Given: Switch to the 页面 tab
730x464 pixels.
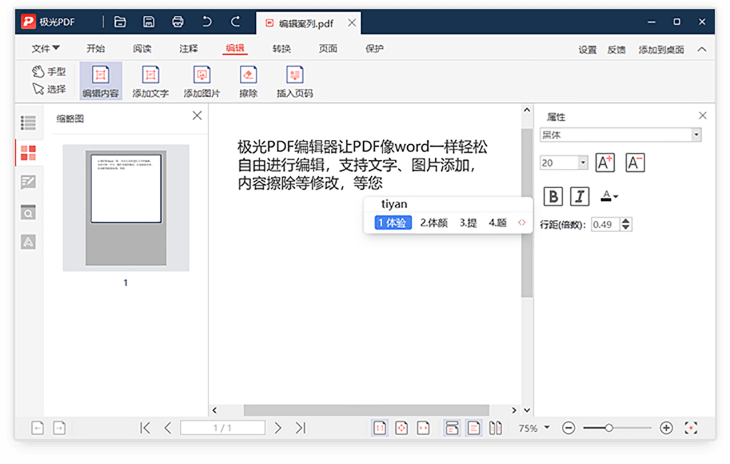Looking at the screenshot, I should coord(328,48).
